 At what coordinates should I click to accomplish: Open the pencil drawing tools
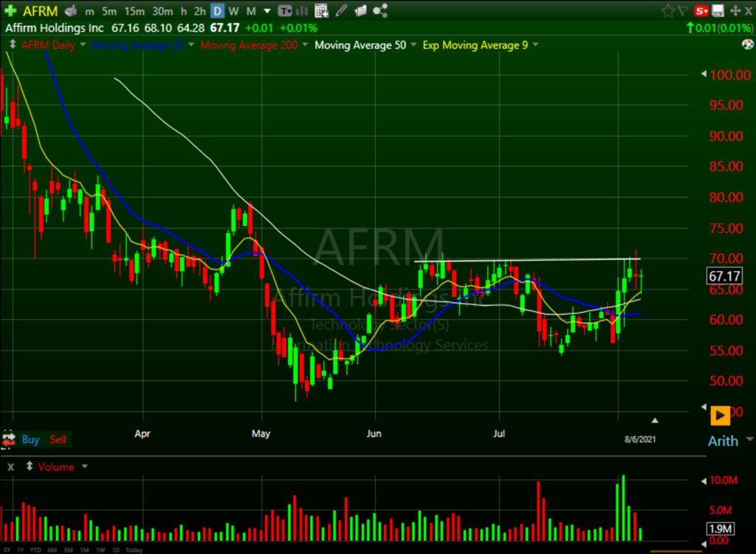[x=341, y=10]
